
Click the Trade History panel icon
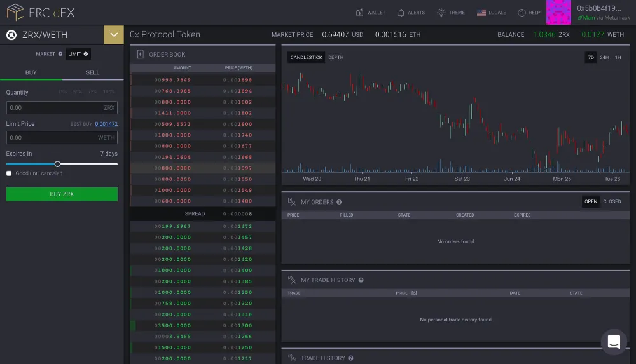(x=292, y=358)
